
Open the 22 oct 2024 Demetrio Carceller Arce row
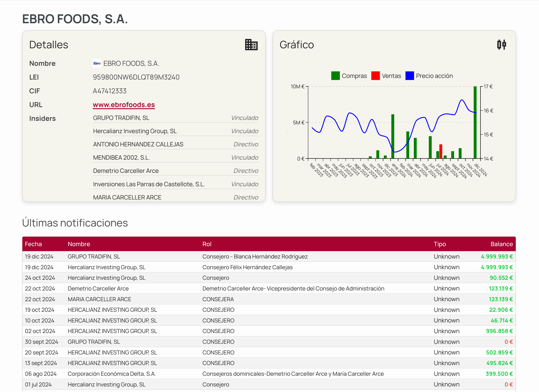[269, 289]
